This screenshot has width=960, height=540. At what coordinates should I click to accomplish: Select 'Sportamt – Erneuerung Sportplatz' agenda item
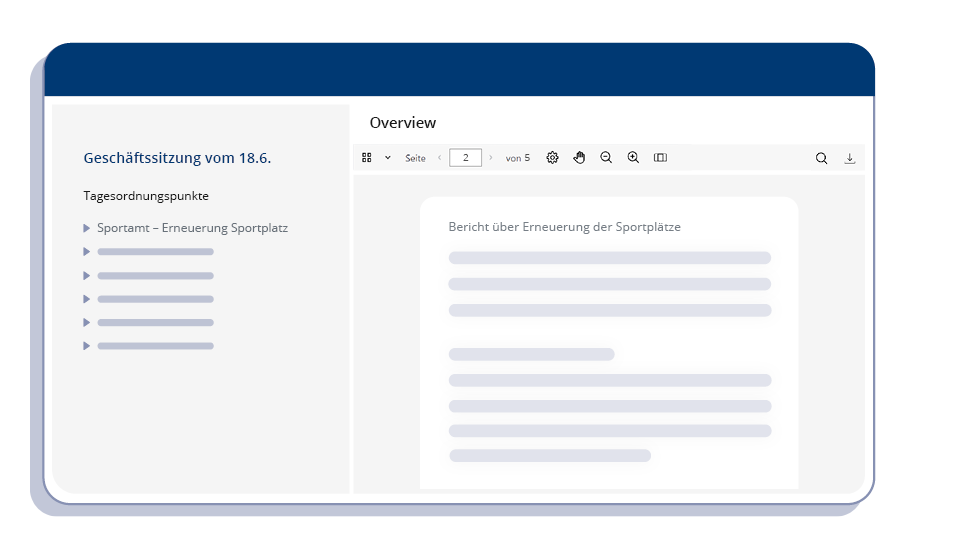point(192,228)
